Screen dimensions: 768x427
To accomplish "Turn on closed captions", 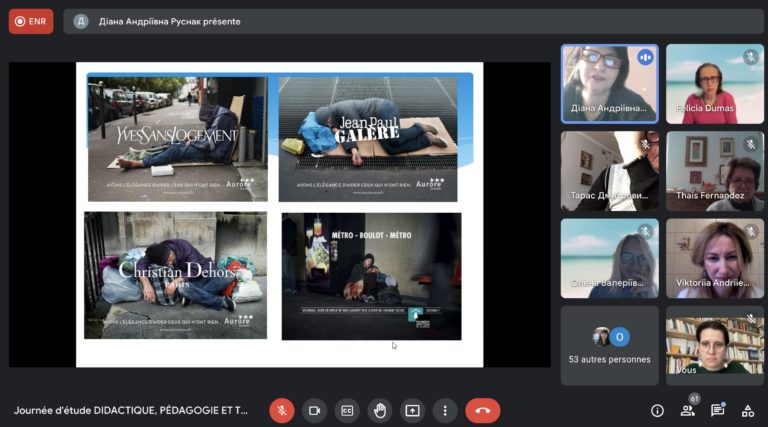I will (x=347, y=410).
